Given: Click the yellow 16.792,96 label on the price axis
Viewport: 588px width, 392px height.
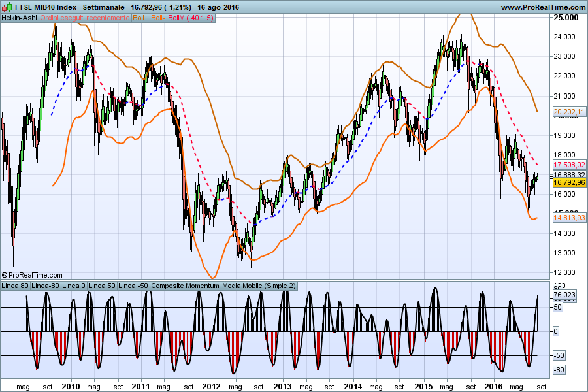Looking at the screenshot, I should 569,182.
